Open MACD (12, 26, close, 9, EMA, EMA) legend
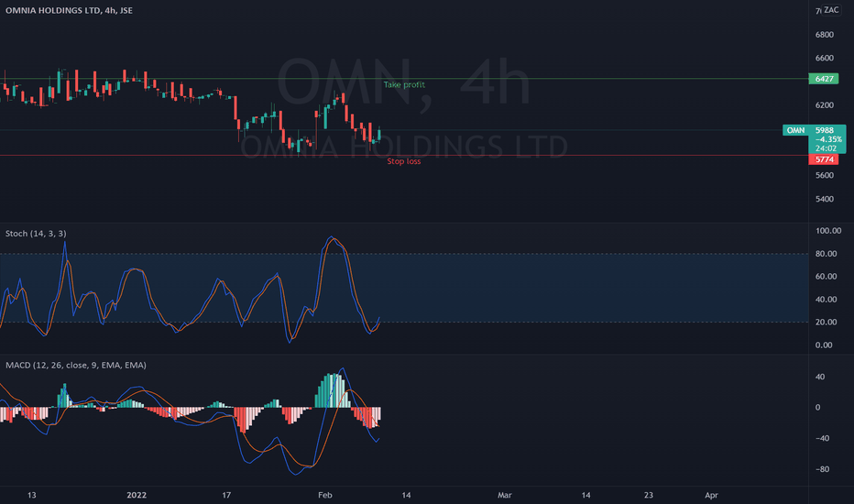The height and width of the screenshot is (504, 854). pyautogui.click(x=76, y=365)
